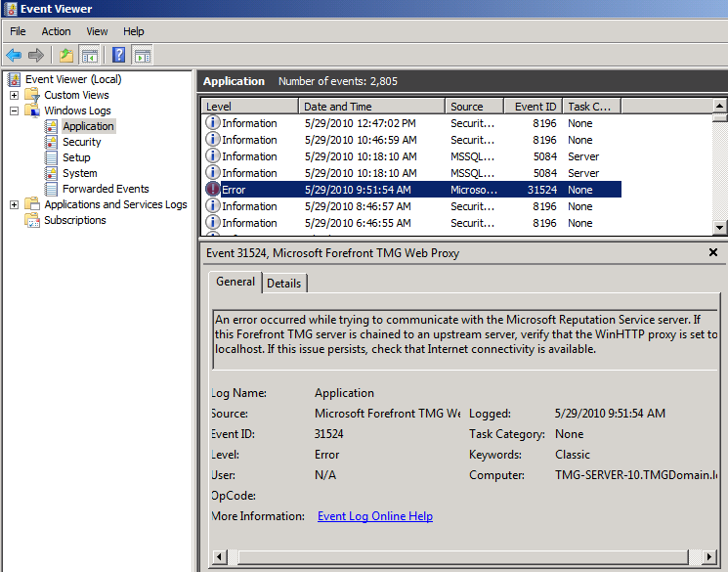Viewport: 728px width, 572px height.
Task: Open the File menu
Action: click(18, 31)
